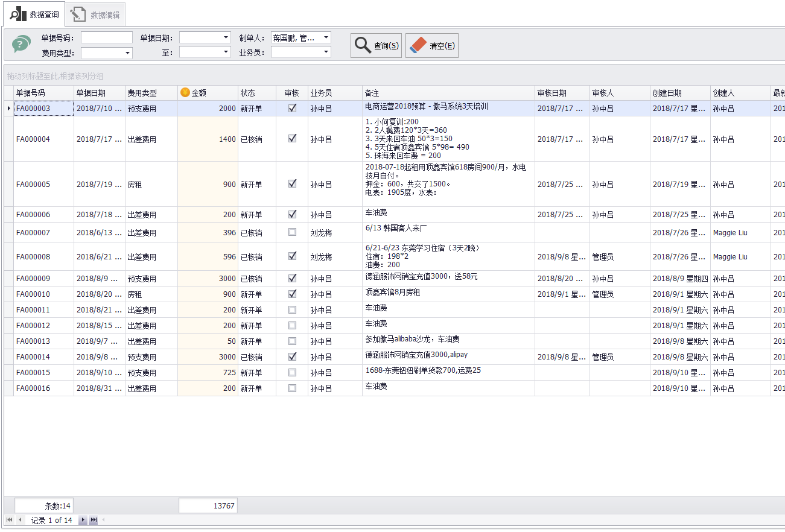Select the FA000006 row number cell
Viewport: 785px width, 532px height.
coord(43,215)
